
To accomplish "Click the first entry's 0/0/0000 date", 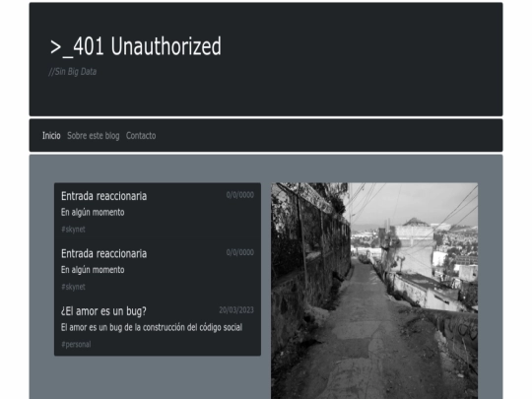I will pyautogui.click(x=240, y=195).
